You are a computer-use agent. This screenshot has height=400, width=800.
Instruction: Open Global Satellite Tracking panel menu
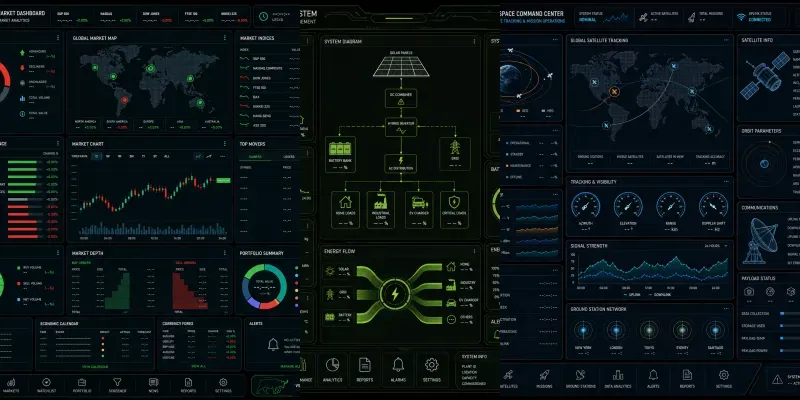click(726, 40)
